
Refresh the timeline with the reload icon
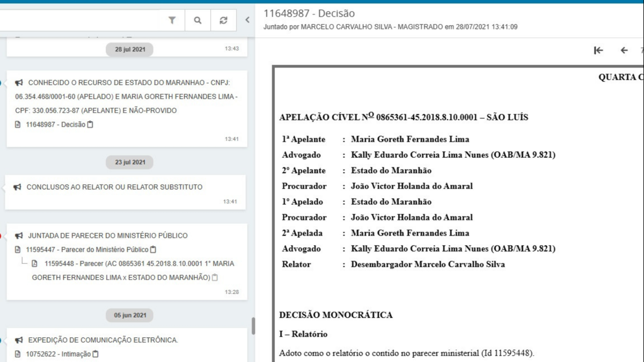[223, 20]
